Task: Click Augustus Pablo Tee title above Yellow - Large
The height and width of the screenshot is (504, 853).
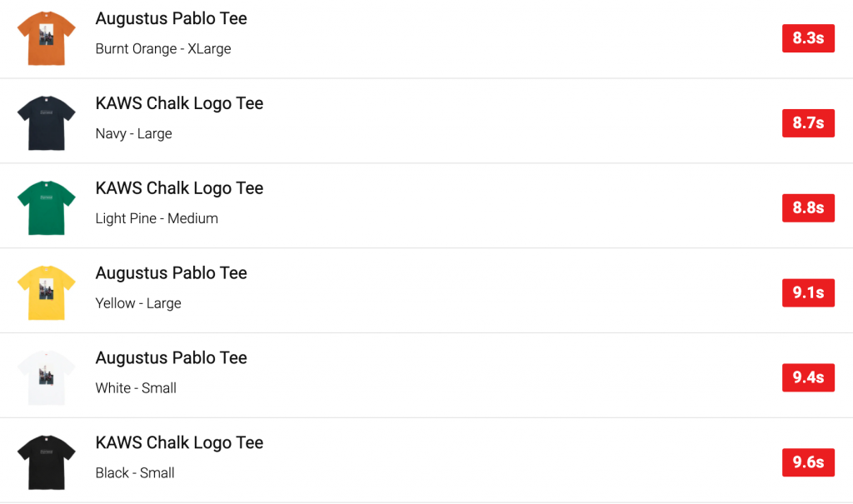Action: [172, 273]
